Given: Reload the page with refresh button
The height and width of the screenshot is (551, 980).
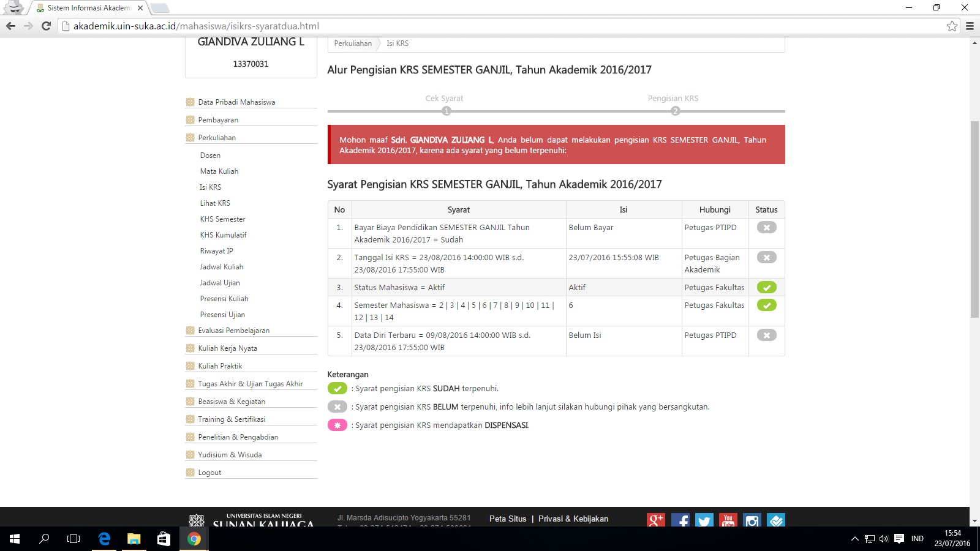Looking at the screenshot, I should point(46,26).
